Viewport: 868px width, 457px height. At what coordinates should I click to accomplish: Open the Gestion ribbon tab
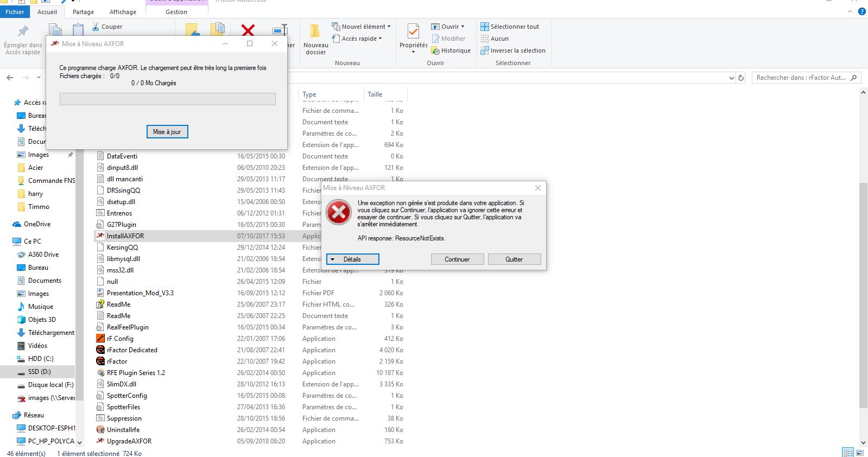pyautogui.click(x=176, y=12)
